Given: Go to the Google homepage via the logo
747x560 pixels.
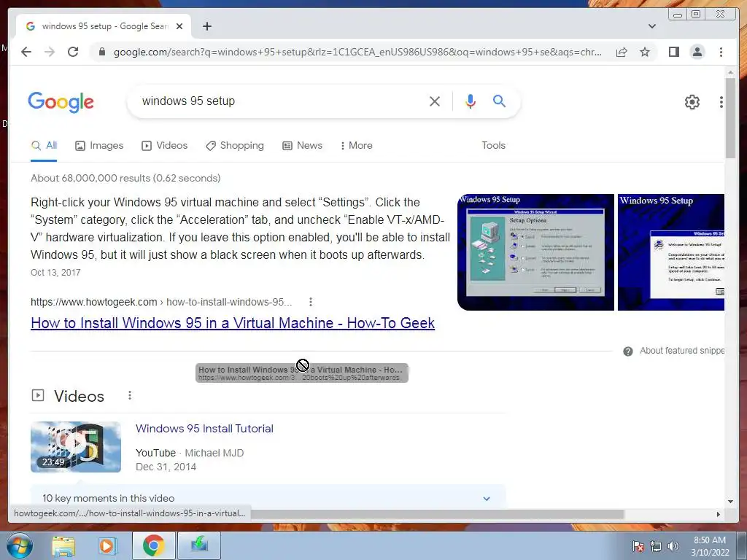Looking at the screenshot, I should (x=61, y=102).
